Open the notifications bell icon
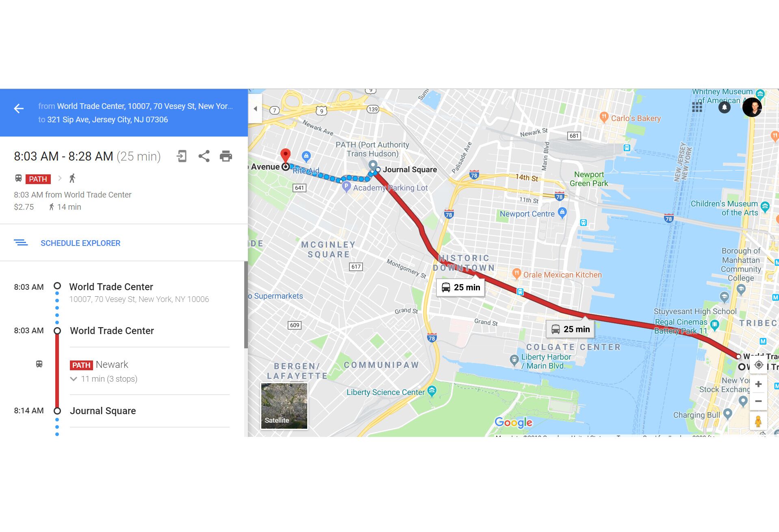The width and height of the screenshot is (779, 532). 724,107
